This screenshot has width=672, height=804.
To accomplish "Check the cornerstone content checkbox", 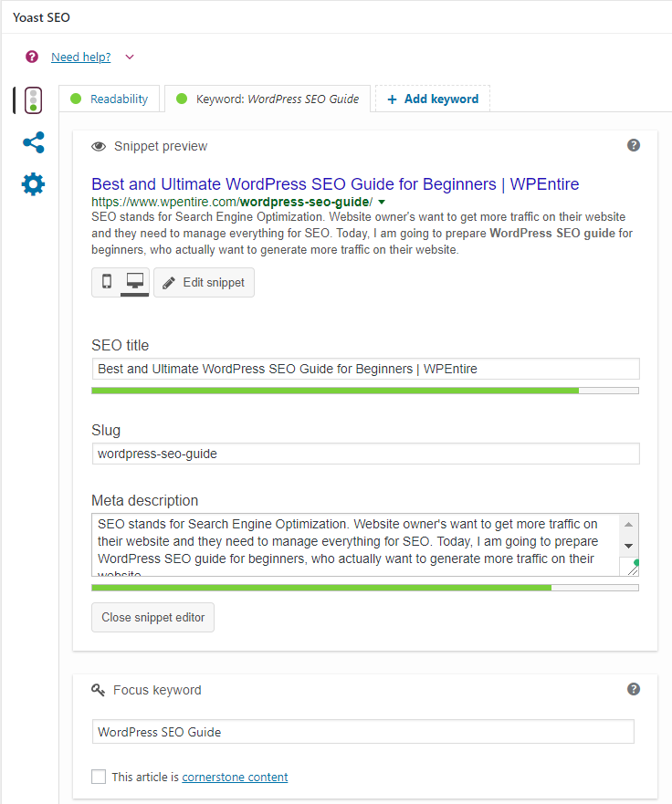I will coord(99,777).
